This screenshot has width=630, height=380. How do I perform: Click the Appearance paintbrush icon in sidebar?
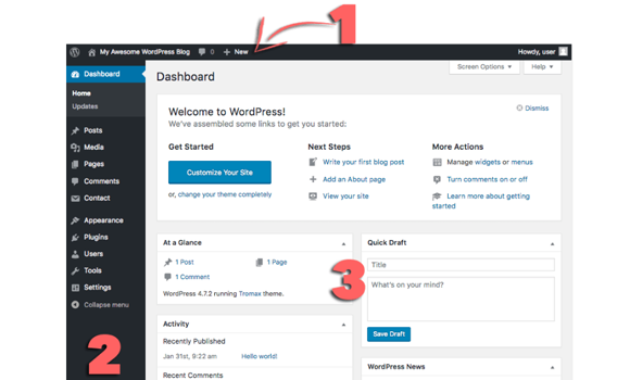click(x=75, y=221)
